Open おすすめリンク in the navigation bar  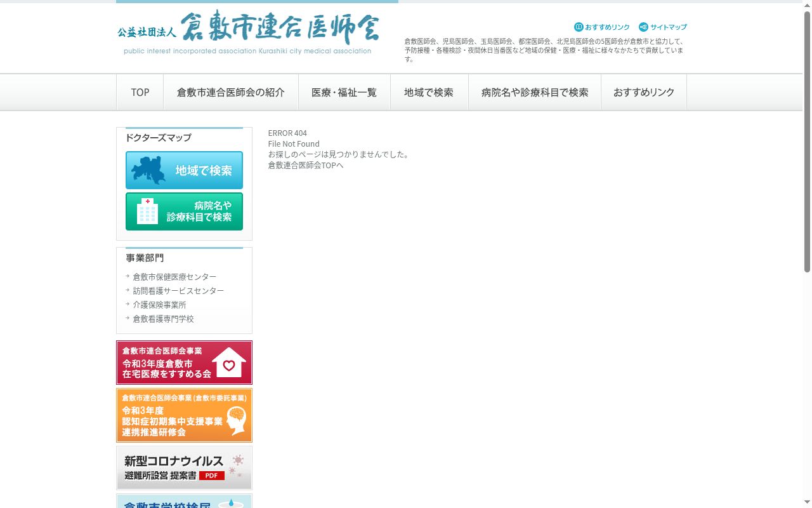[644, 93]
